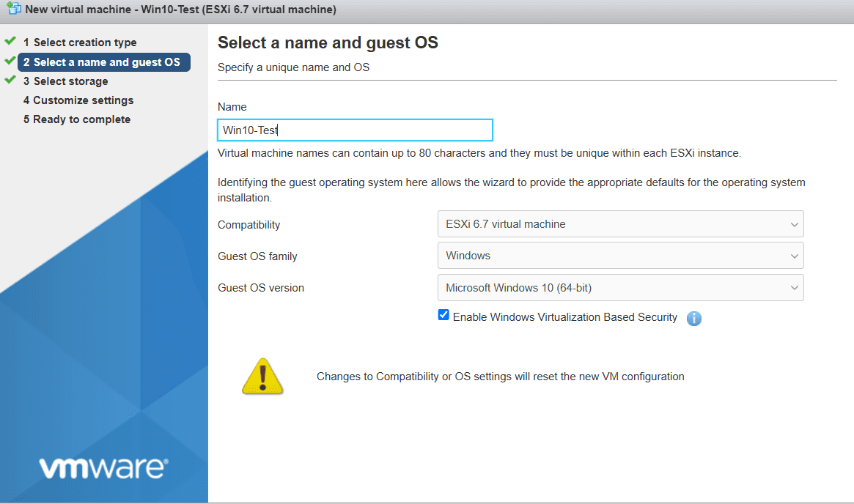Select step 2 Select a name and guest OS
Image resolution: width=854 pixels, height=504 pixels.
click(104, 62)
